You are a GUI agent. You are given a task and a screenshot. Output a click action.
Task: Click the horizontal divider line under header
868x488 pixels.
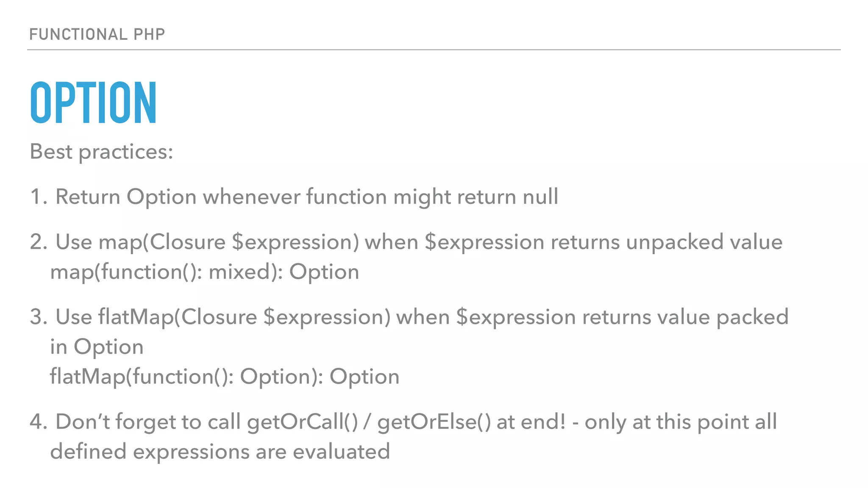coord(434,50)
